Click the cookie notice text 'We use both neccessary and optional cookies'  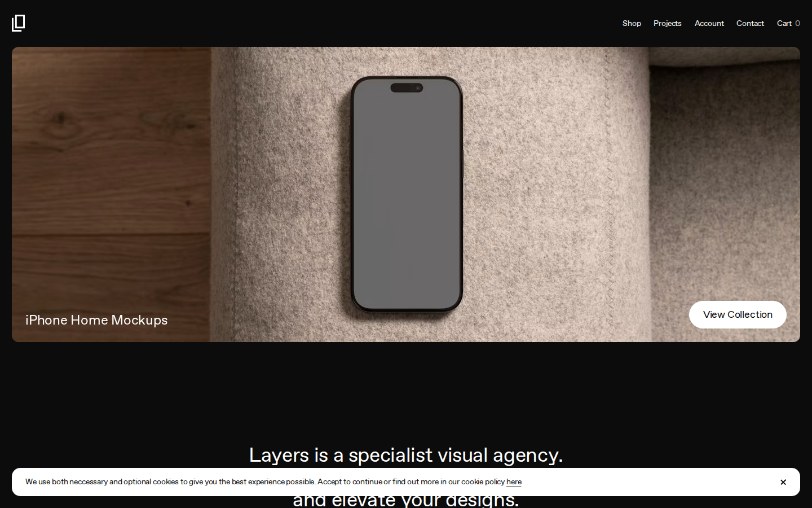click(x=102, y=482)
